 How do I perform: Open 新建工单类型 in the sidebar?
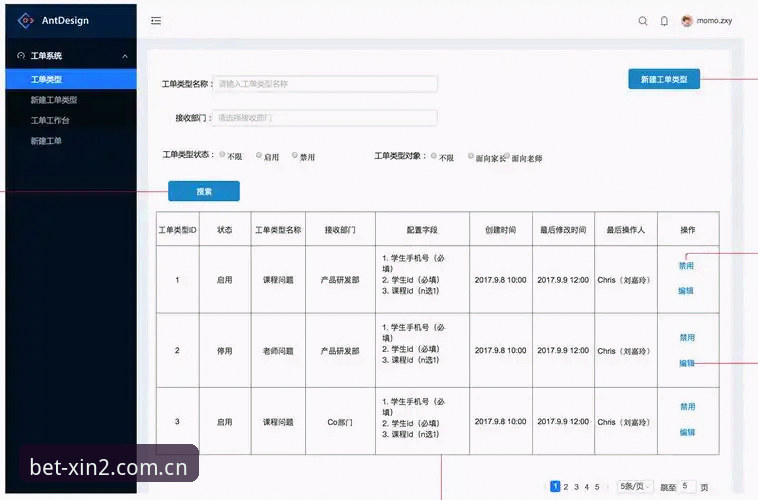(x=54, y=100)
